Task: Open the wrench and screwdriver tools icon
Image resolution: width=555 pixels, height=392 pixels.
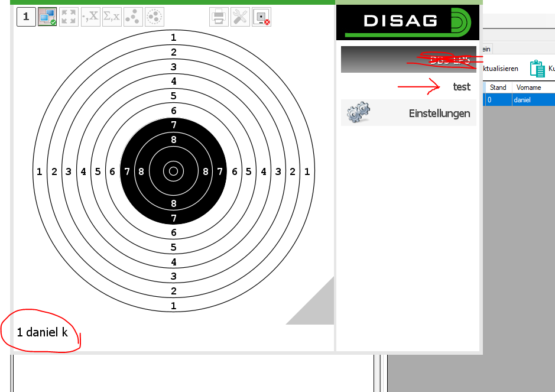Action: [240, 17]
